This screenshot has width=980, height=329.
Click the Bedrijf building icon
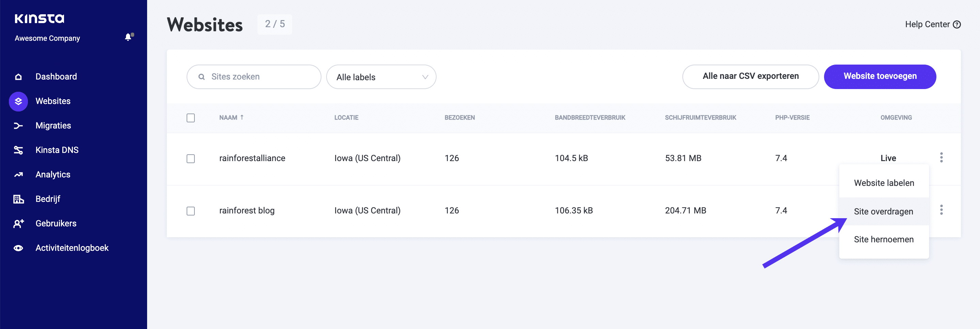pyautogui.click(x=18, y=199)
